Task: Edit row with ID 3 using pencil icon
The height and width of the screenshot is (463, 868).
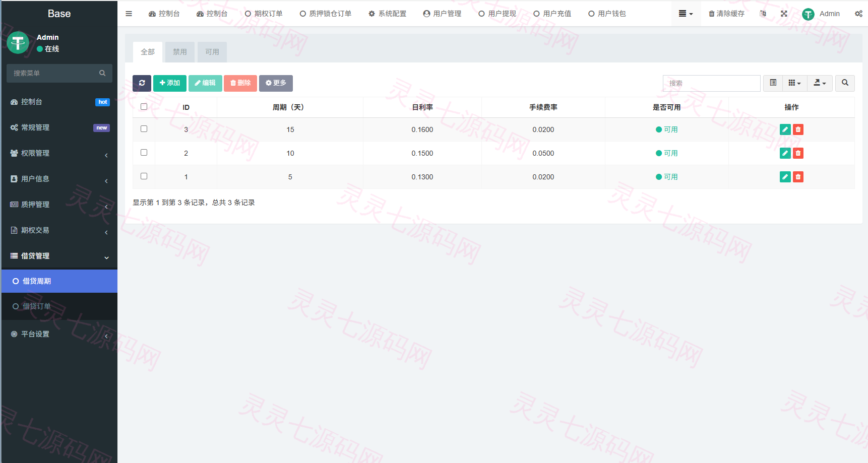Action: 785,129
